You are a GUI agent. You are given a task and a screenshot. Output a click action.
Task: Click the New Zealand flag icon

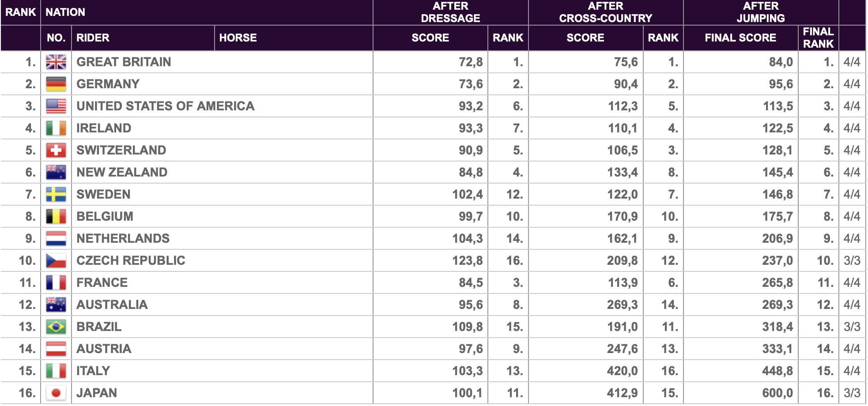coord(56,173)
